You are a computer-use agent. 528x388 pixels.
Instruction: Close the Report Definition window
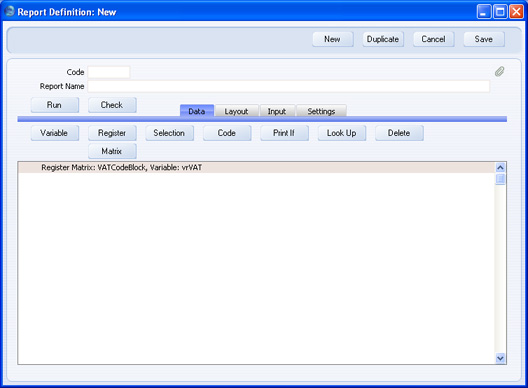click(516, 12)
